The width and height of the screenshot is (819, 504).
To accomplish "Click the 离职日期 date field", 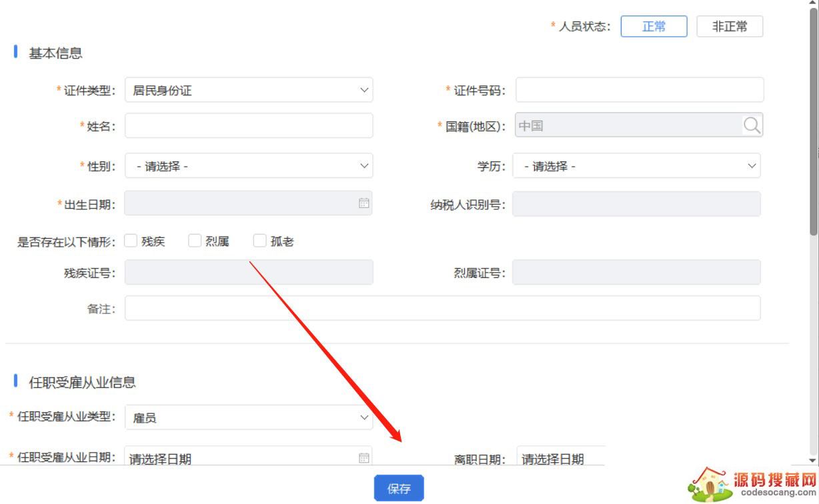I will [560, 458].
